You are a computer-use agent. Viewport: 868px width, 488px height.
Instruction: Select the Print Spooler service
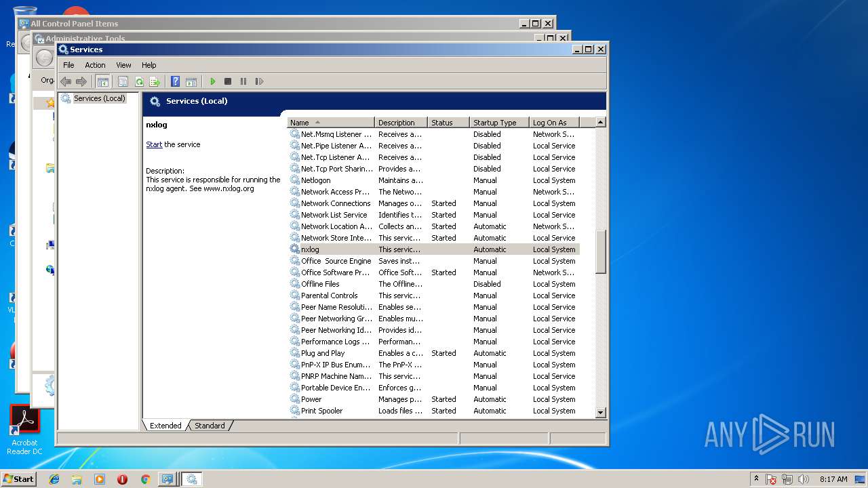(434, 411)
